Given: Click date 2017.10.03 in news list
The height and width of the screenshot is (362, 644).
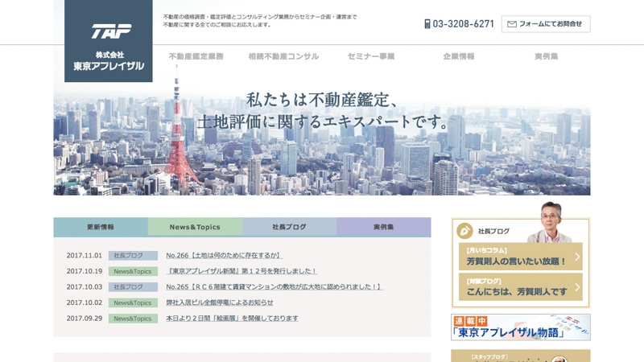Looking at the screenshot, I should (x=85, y=286).
